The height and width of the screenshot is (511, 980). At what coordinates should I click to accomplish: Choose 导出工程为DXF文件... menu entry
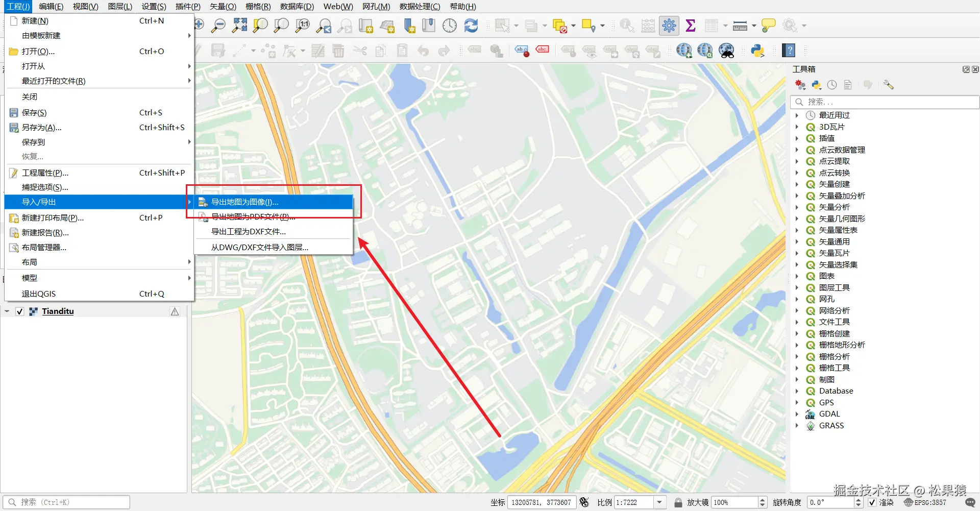[x=274, y=232]
